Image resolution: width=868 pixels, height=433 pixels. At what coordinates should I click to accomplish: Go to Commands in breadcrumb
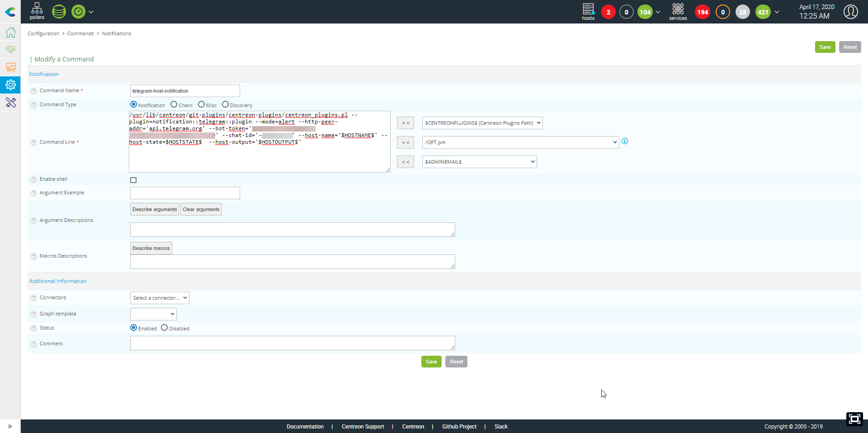click(x=80, y=33)
